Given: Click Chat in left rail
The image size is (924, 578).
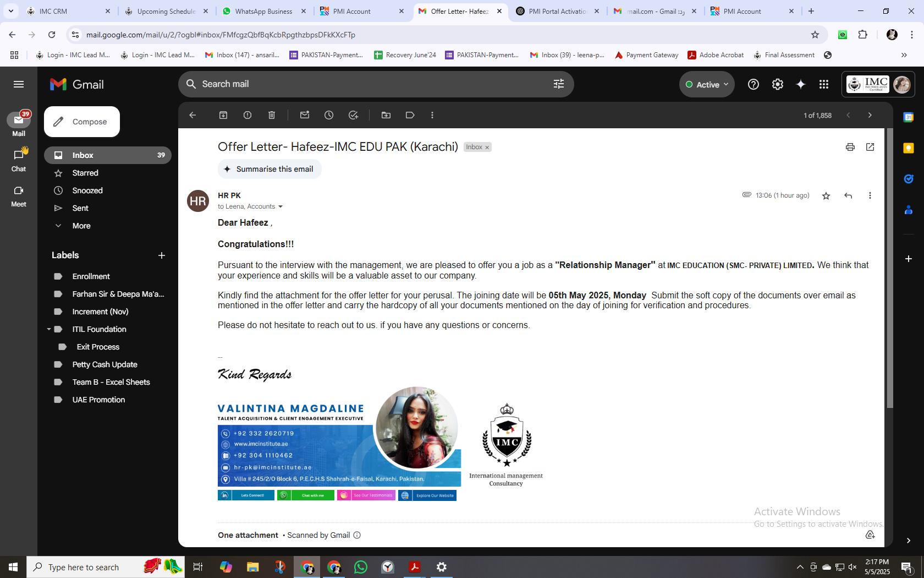Looking at the screenshot, I should (19, 160).
